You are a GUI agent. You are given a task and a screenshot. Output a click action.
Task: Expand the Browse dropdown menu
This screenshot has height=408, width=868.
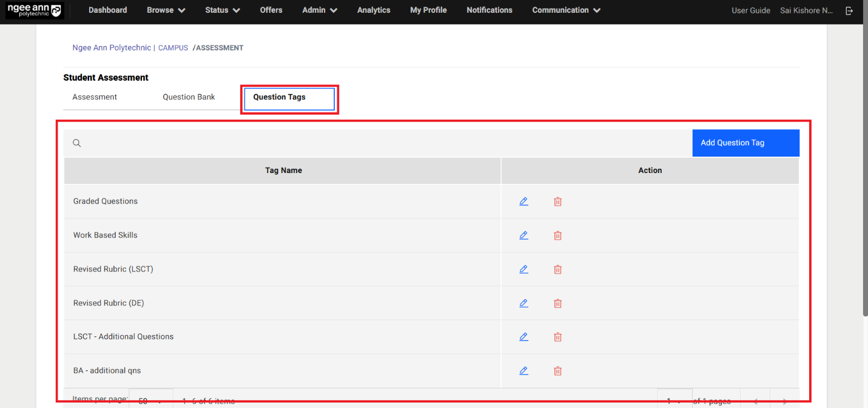click(166, 10)
